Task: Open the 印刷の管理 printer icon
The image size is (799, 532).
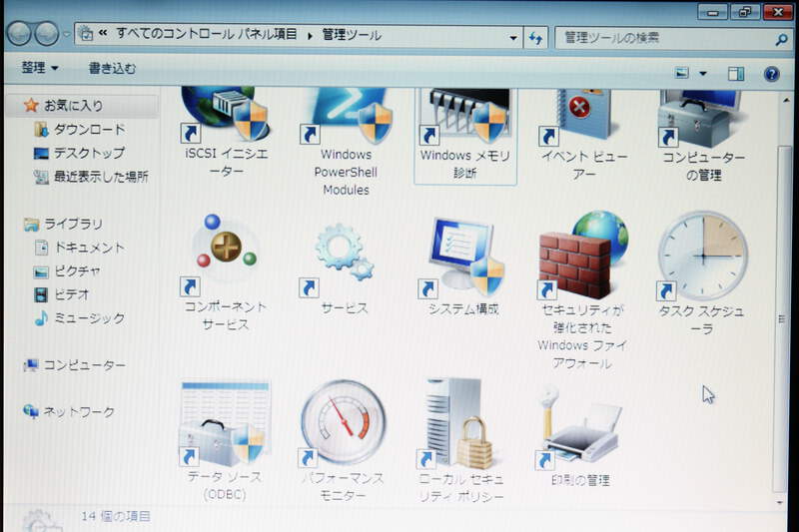Action: (580, 426)
